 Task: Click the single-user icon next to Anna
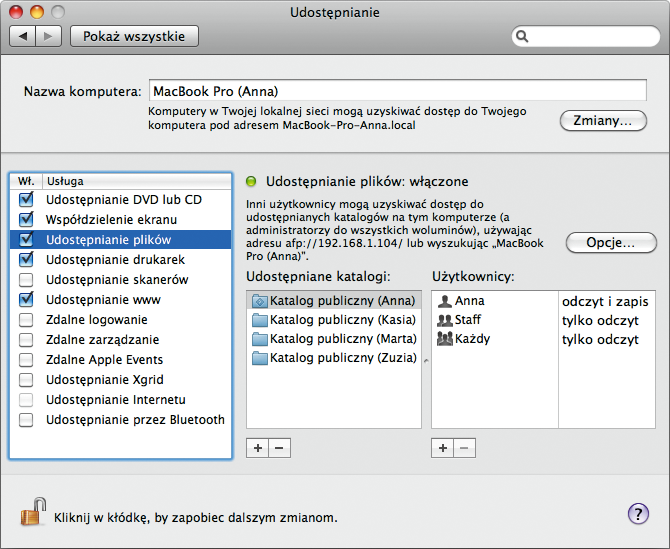[x=444, y=301]
